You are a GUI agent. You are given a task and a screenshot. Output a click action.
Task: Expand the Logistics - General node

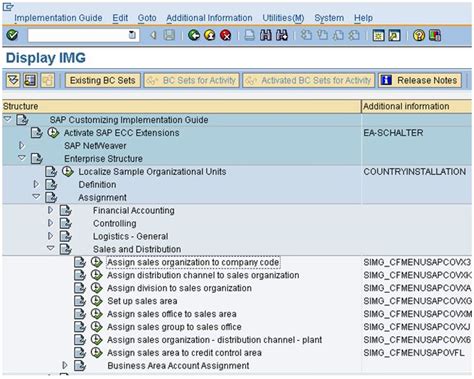tap(50, 236)
